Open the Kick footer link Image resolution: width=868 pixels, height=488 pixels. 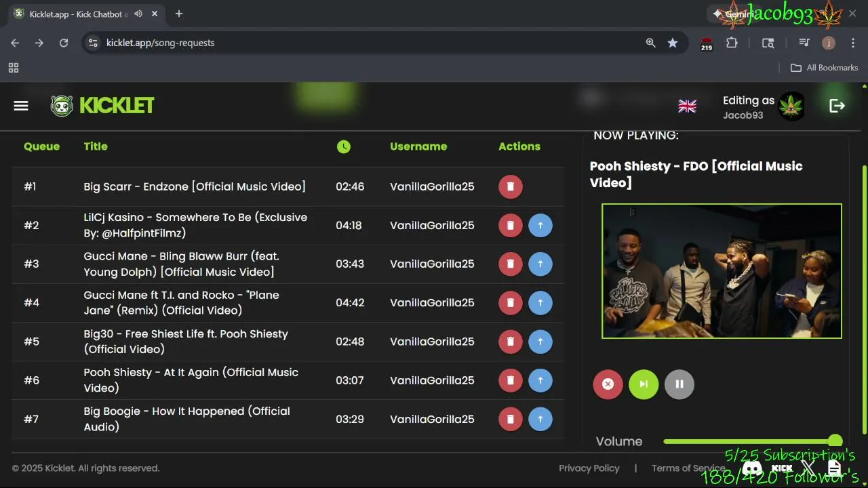click(x=782, y=468)
